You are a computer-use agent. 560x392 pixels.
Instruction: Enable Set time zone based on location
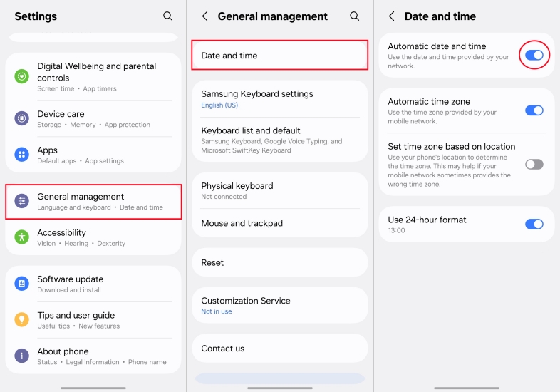[534, 165]
